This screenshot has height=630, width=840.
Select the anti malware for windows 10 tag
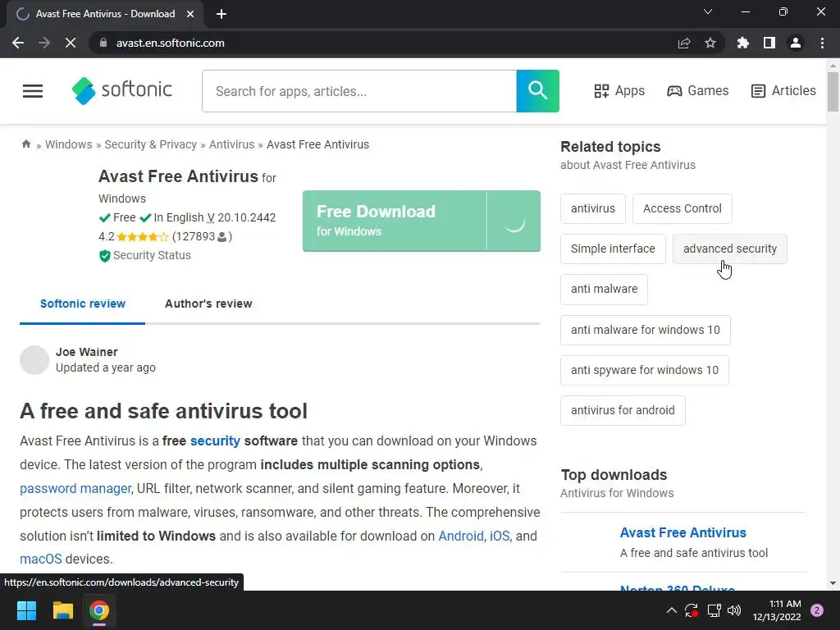click(645, 330)
